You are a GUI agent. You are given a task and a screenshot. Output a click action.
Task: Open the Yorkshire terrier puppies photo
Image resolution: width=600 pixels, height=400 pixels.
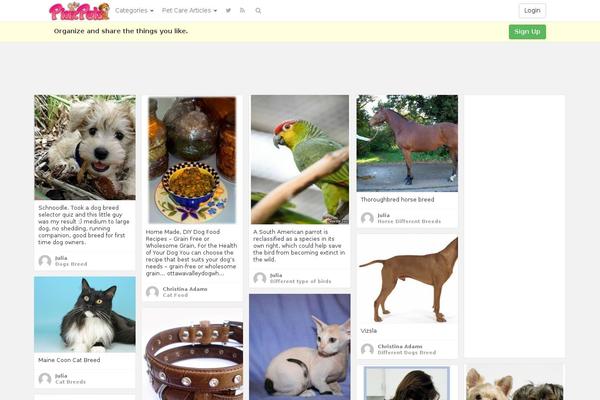pyautogui.click(x=514, y=384)
